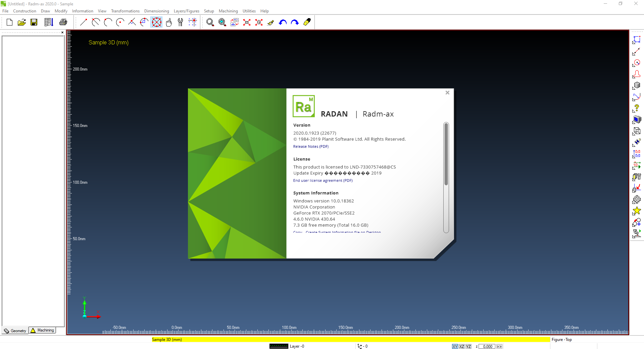Viewport: 644px width, 349px height.
Task: Select the line drawing tool
Action: point(84,23)
